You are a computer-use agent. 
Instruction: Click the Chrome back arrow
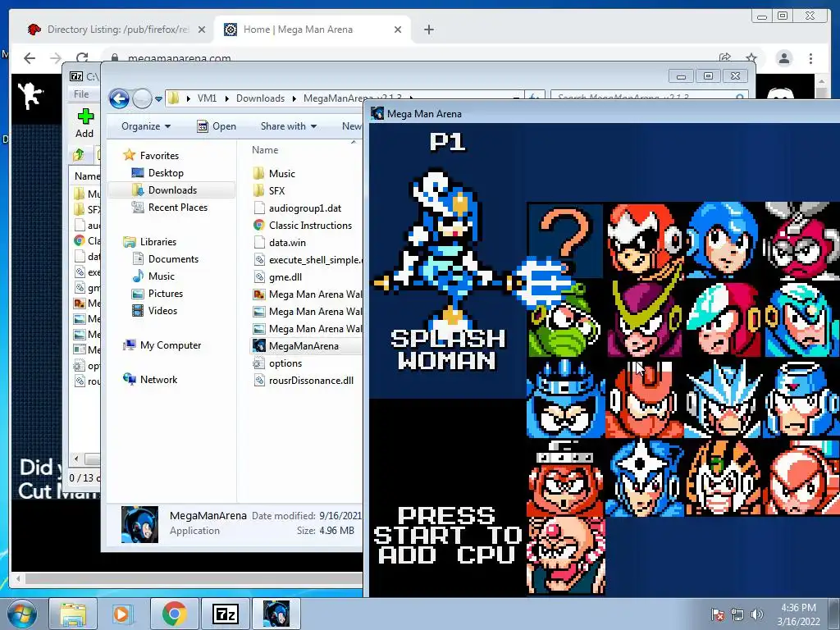click(x=30, y=58)
